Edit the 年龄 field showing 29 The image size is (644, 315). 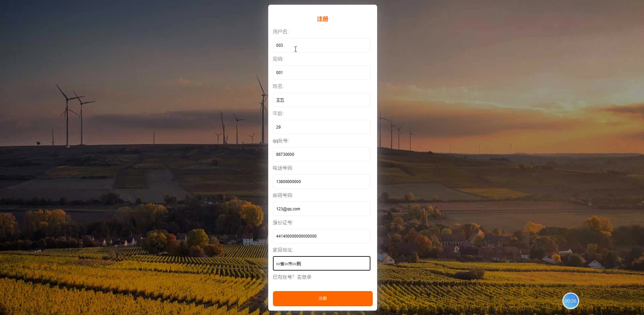pyautogui.click(x=321, y=127)
